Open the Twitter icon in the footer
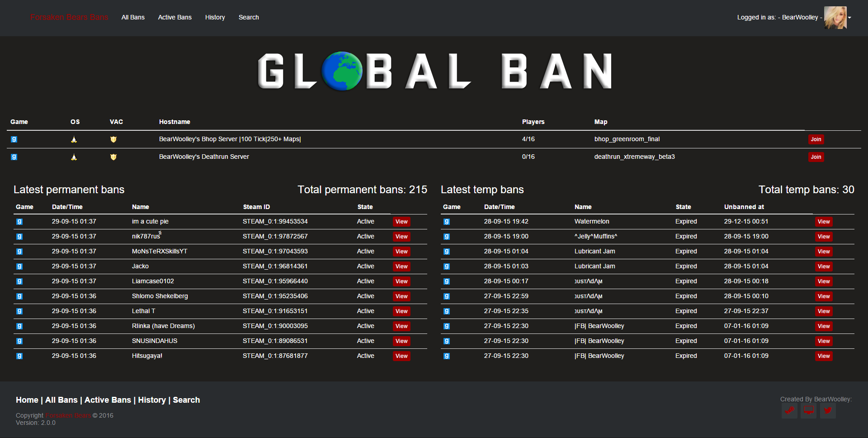The image size is (868, 438). [x=828, y=411]
